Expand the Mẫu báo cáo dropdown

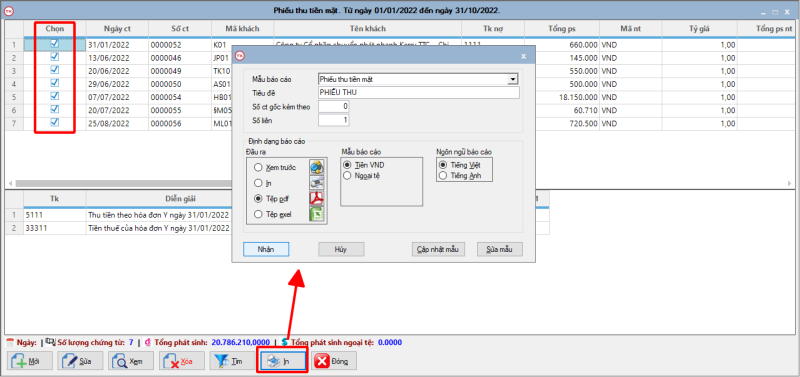513,79
